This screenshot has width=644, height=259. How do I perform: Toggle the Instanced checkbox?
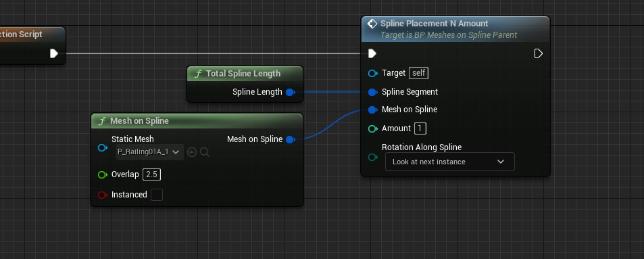point(157,195)
